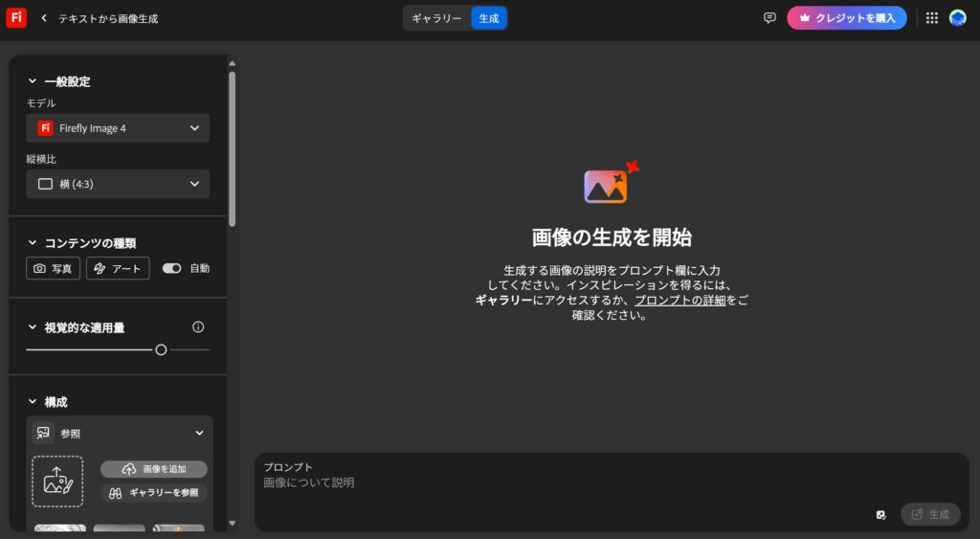This screenshot has width=980, height=539.
Task: Open the プロンプトの詳細 link
Action: click(680, 301)
